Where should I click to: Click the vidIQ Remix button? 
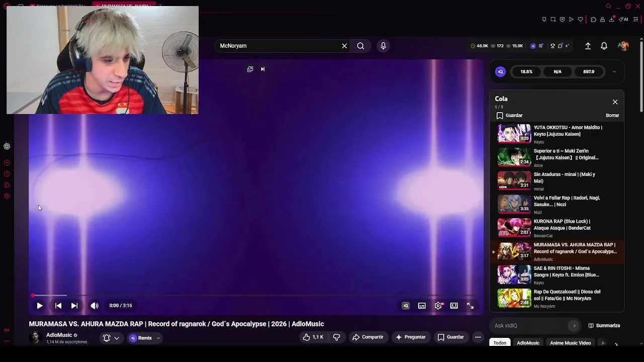pyautogui.click(x=141, y=338)
